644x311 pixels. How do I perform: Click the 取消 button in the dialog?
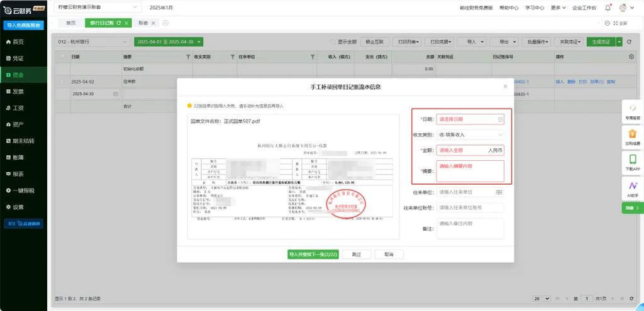pyautogui.click(x=389, y=254)
